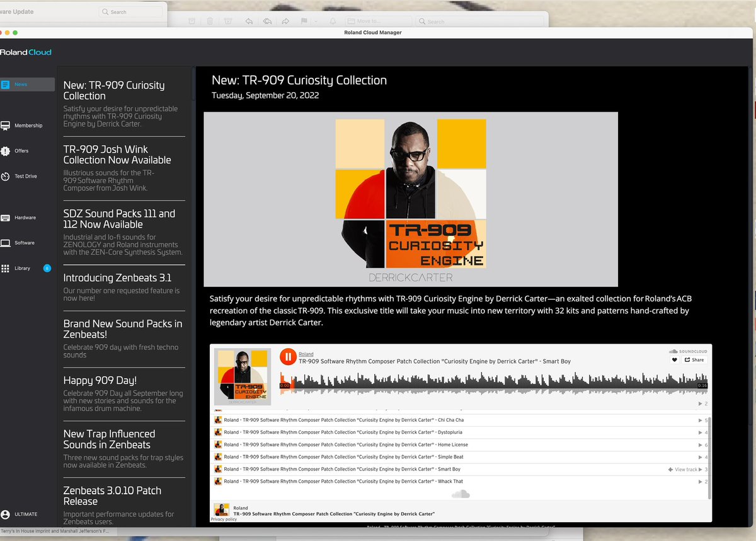Click forward arrow in background Mail toolbar

(x=285, y=21)
